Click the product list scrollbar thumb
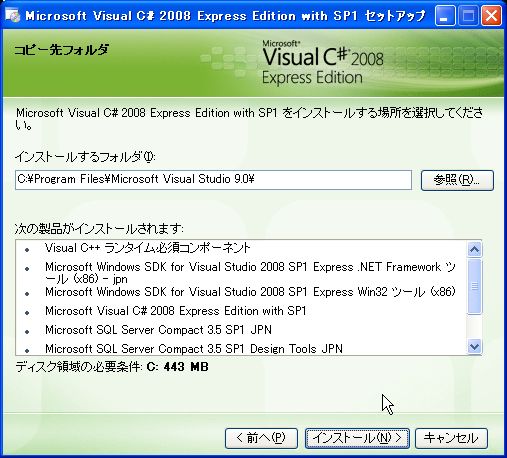The width and height of the screenshot is (507, 458). point(474,287)
